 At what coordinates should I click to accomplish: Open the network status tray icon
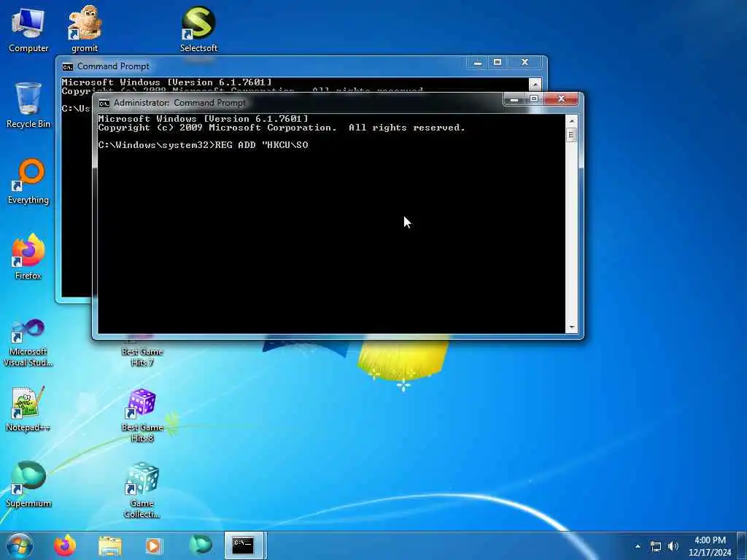[x=656, y=547]
